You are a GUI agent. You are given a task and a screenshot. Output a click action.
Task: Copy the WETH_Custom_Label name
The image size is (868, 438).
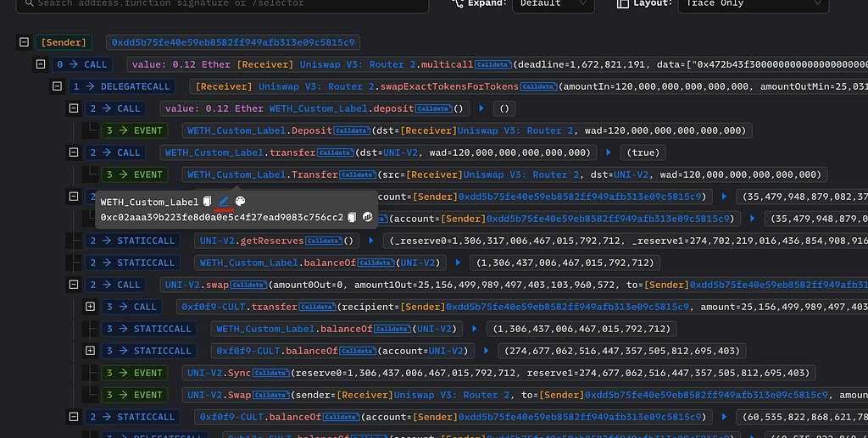click(x=208, y=202)
